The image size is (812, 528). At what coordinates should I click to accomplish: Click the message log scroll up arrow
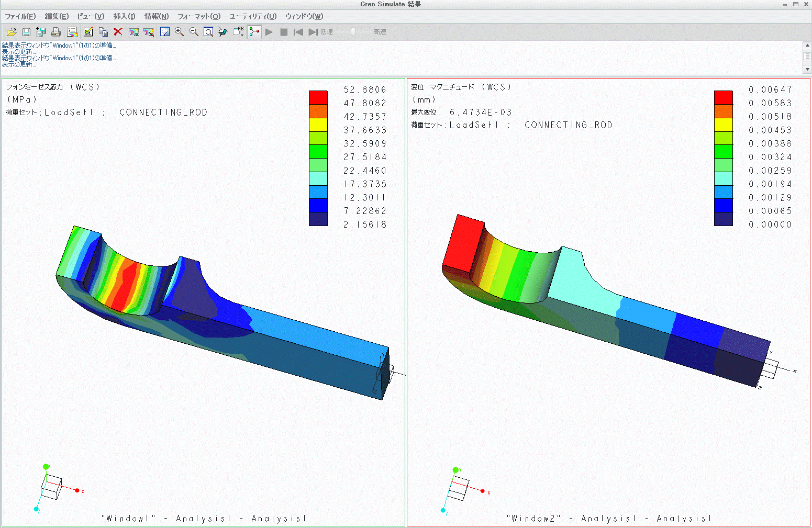[807, 46]
